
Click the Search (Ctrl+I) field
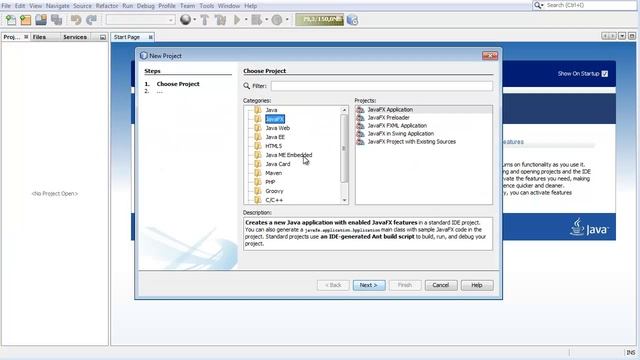click(590, 5)
